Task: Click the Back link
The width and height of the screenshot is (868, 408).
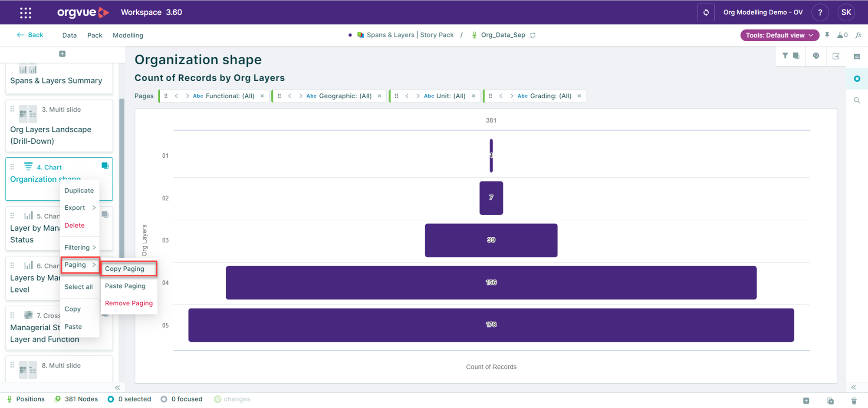Action: (30, 35)
